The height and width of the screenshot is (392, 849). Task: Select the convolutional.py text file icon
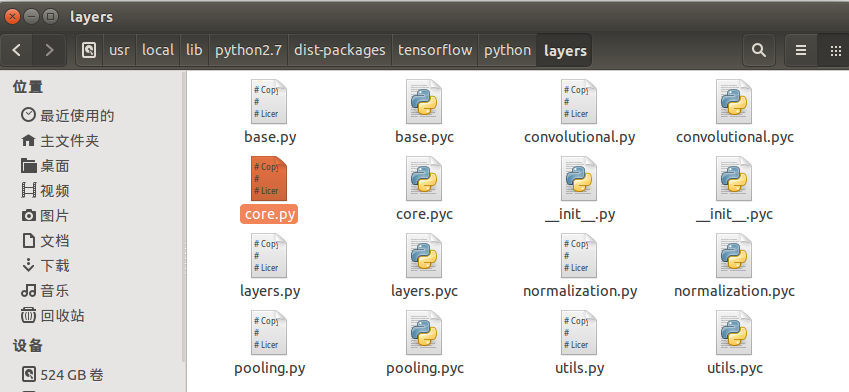click(x=579, y=102)
